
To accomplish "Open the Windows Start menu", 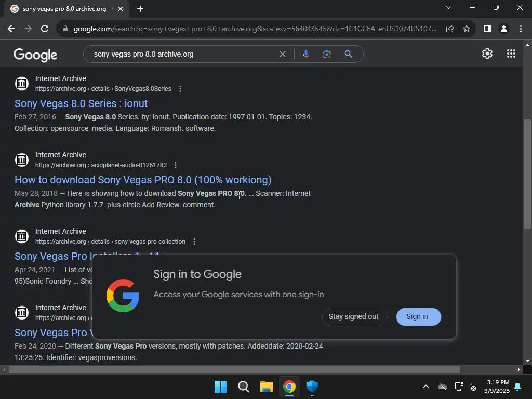I will (220, 387).
